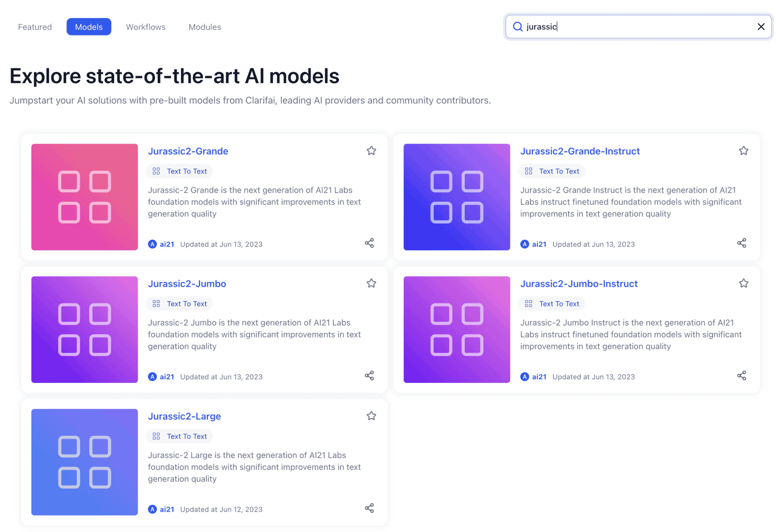Favorite the Jurassic2-Grande-Instruct model
776x532 pixels.
pyautogui.click(x=743, y=151)
